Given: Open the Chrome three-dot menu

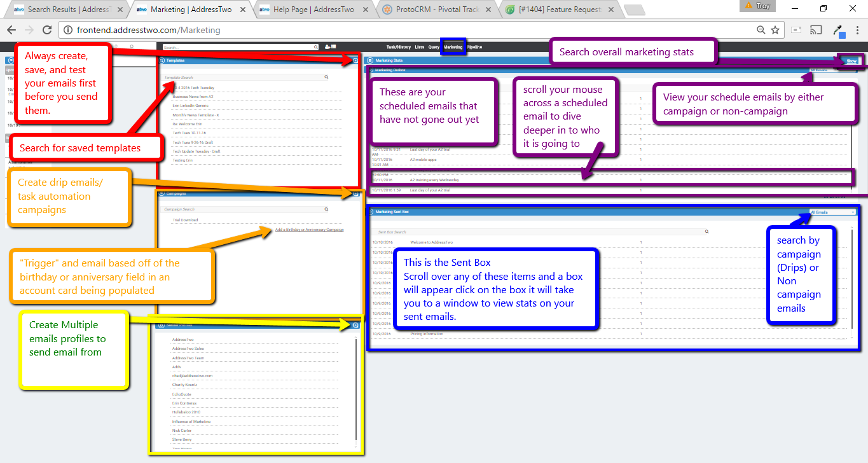Looking at the screenshot, I should (857, 30).
